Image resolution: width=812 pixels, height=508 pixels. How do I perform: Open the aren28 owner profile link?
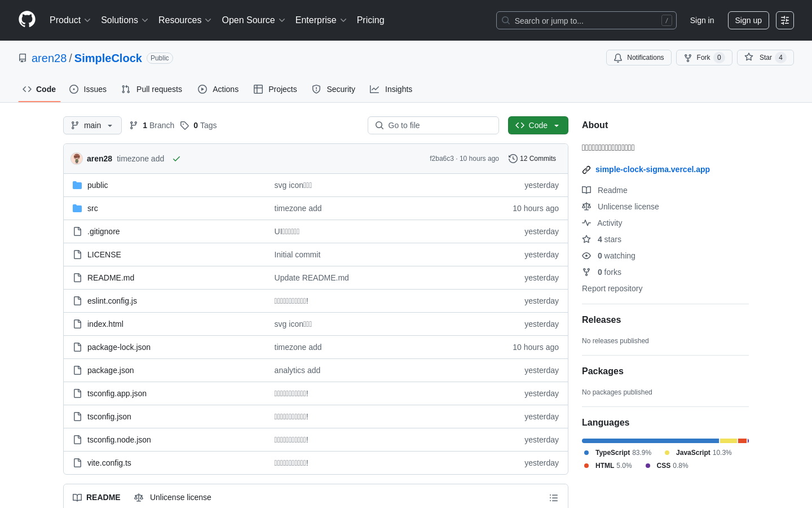49,58
